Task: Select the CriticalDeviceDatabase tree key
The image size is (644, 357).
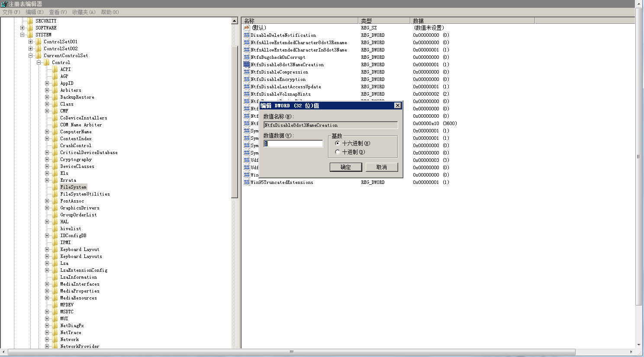Action: coord(89,152)
